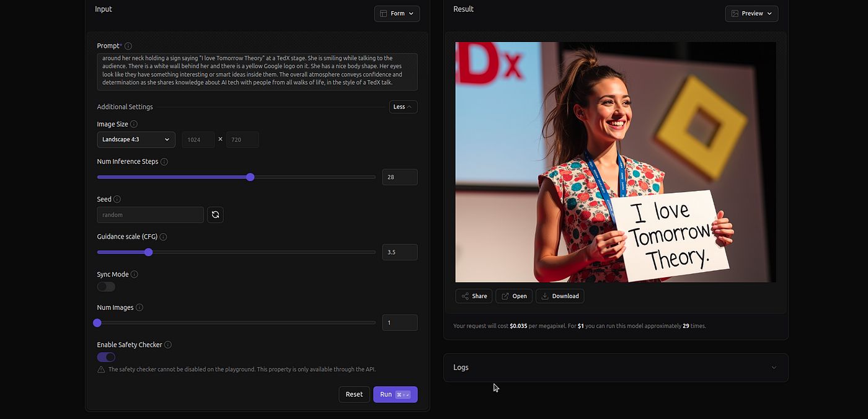
Task: Open the Preview mode dropdown
Action: pyautogui.click(x=751, y=14)
